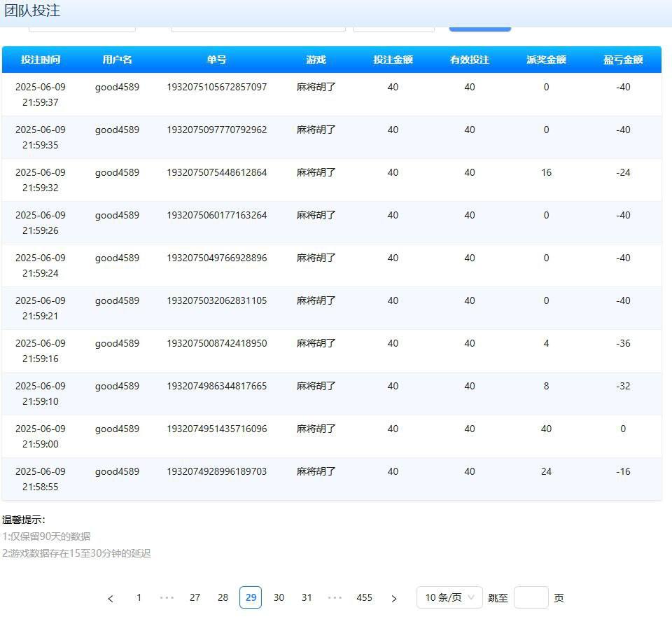Click current page 29
This screenshot has width=672, height=631.
click(x=251, y=597)
